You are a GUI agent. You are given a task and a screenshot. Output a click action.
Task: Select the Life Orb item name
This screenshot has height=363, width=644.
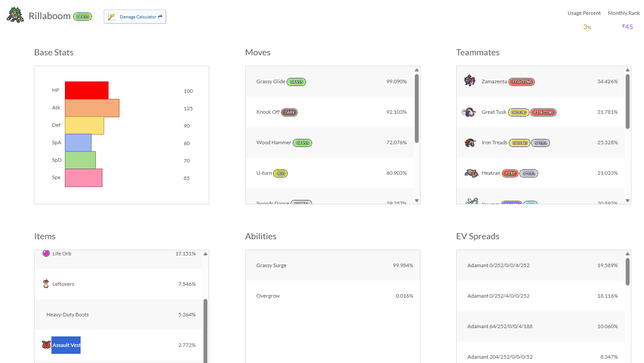(x=62, y=254)
